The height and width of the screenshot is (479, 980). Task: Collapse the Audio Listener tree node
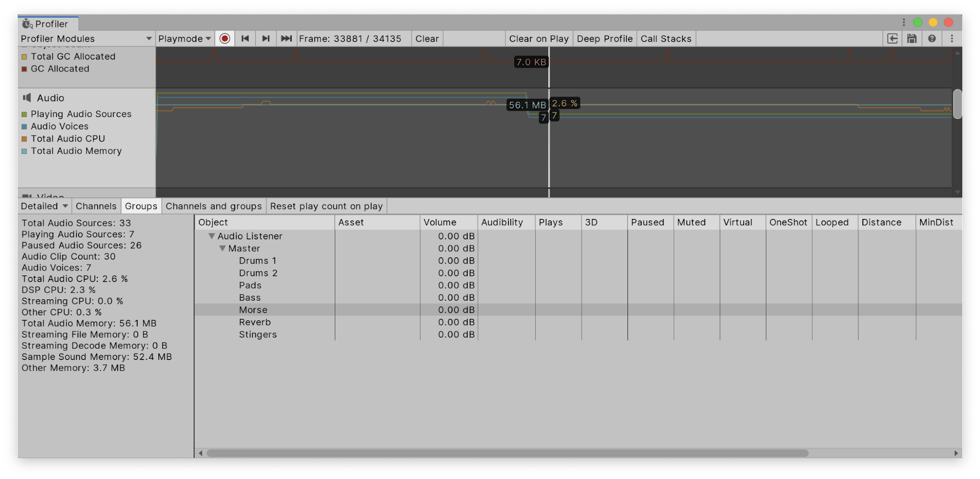212,236
